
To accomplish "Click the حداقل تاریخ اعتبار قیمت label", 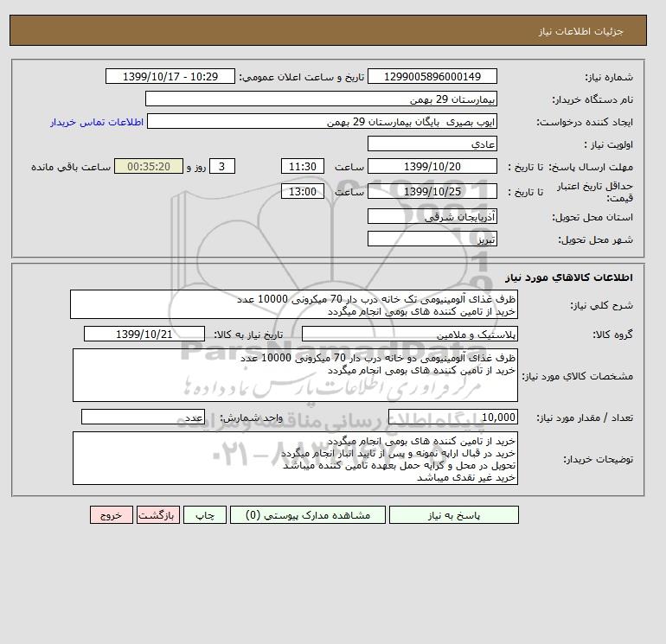I will coord(595,192).
